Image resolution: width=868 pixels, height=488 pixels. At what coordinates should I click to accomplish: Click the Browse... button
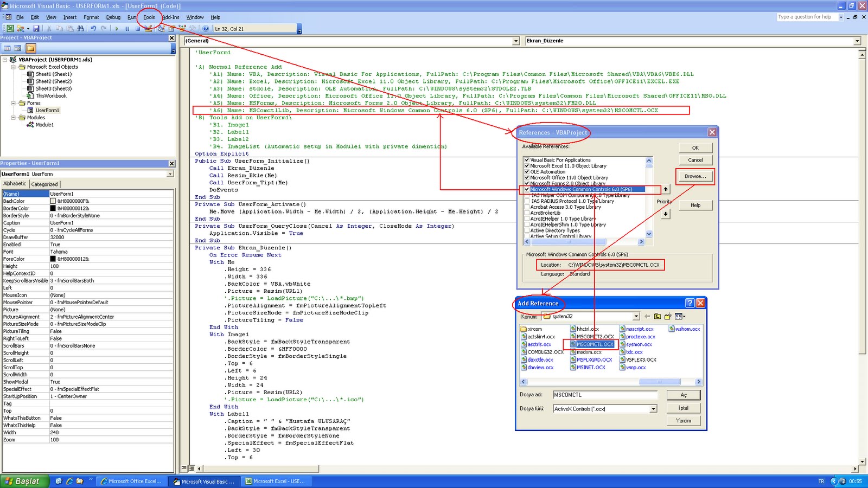(695, 176)
